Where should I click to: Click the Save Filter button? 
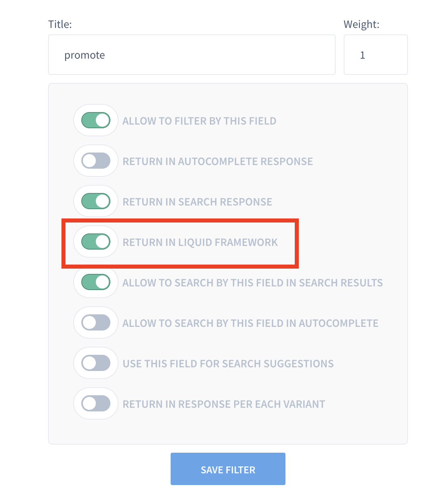tap(228, 469)
